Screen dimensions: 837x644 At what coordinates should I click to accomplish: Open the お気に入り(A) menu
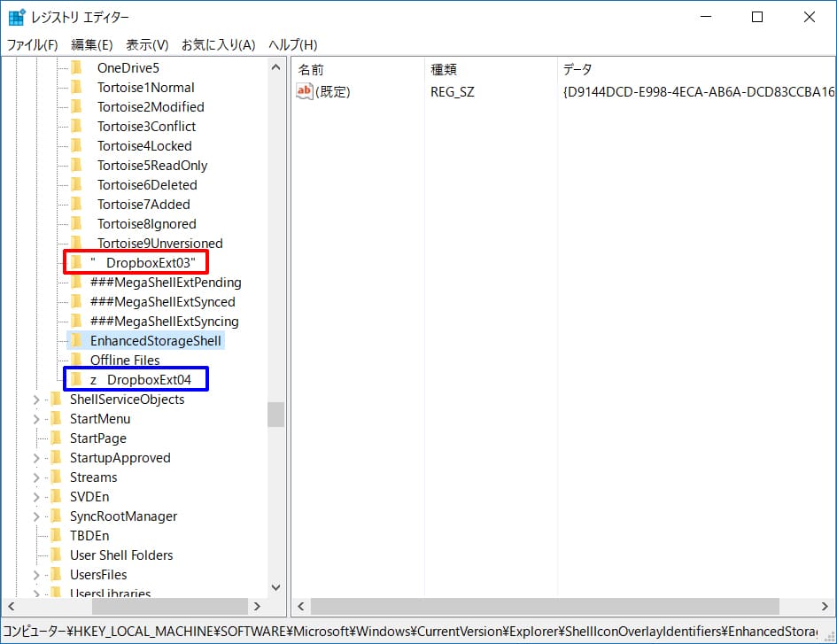coord(218,45)
